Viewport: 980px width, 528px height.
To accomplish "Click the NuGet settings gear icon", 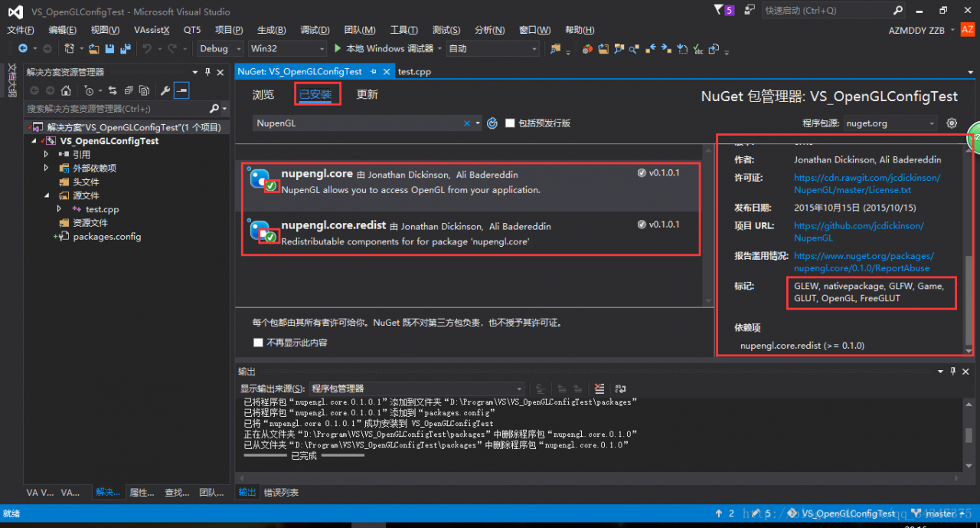I will pos(952,123).
